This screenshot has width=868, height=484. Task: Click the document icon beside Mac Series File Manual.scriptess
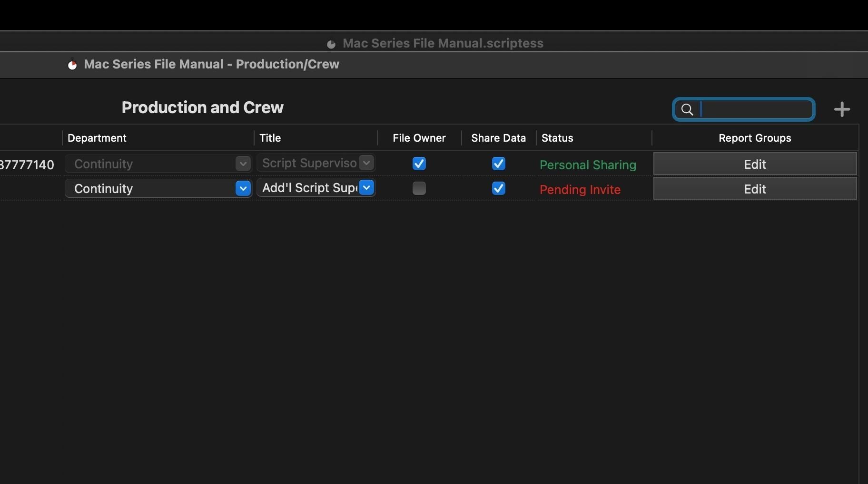coord(331,44)
